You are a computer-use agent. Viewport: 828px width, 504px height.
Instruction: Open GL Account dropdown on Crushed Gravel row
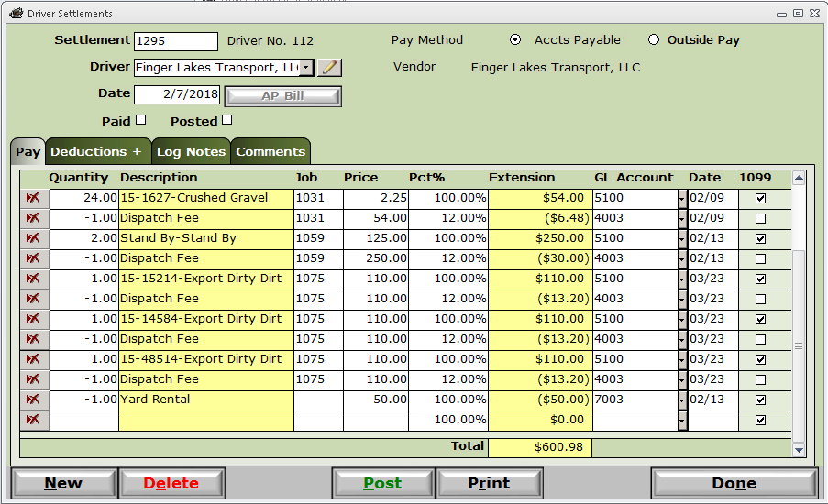coord(681,199)
